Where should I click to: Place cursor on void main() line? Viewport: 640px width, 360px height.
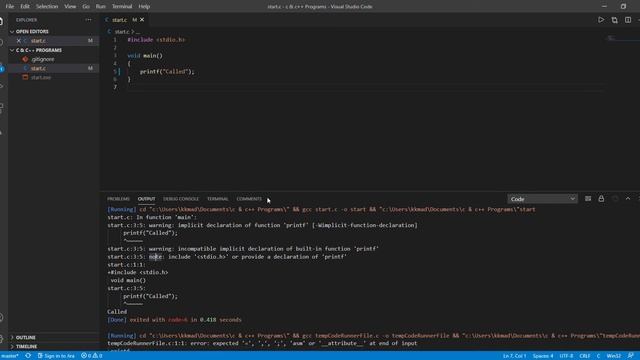145,56
